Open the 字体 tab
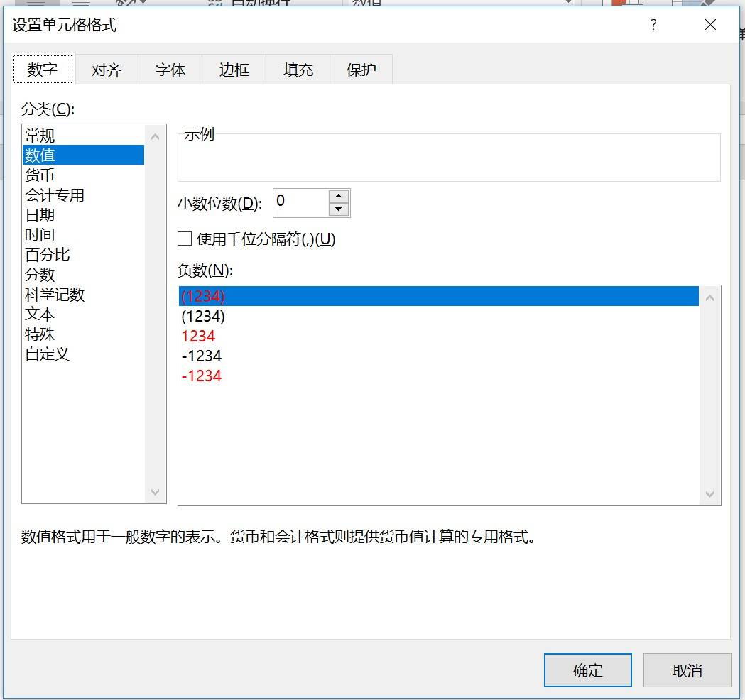This screenshot has height=700, width=745. pos(170,70)
